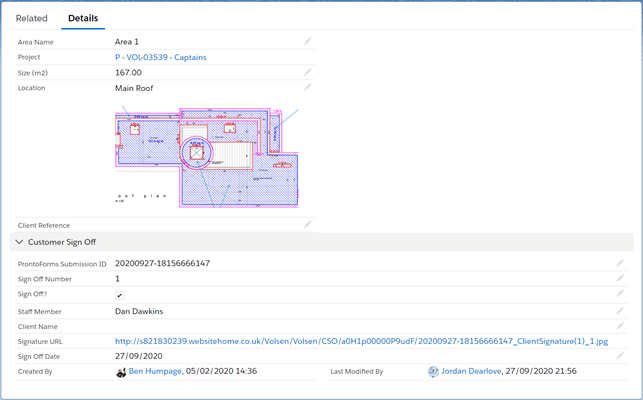Open Jordan Dearlove user profile link

pyautogui.click(x=471, y=371)
